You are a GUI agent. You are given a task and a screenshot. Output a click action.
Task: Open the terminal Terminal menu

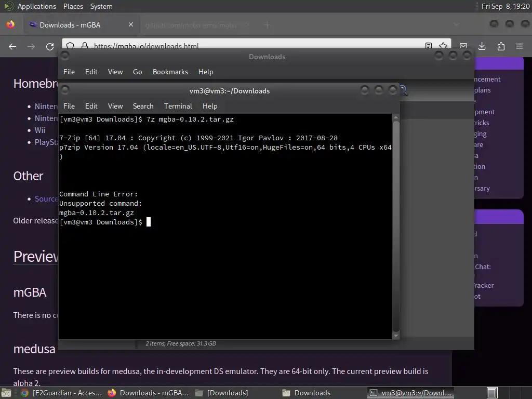(178, 106)
